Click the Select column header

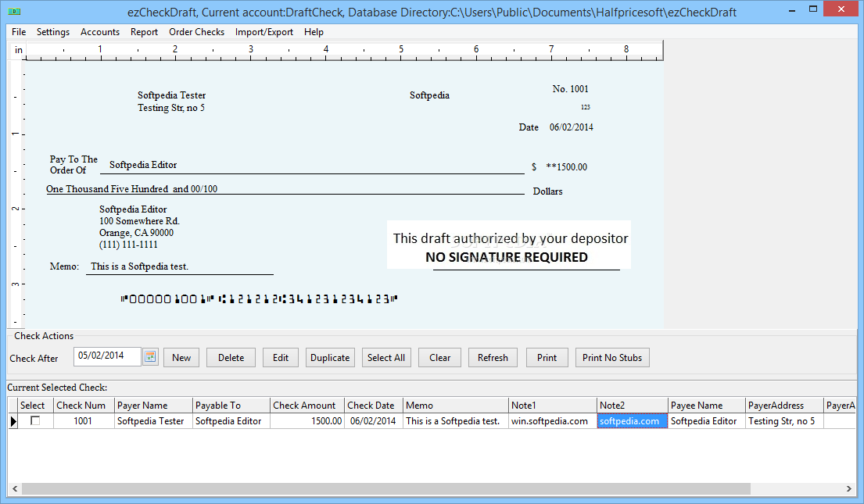pyautogui.click(x=35, y=406)
